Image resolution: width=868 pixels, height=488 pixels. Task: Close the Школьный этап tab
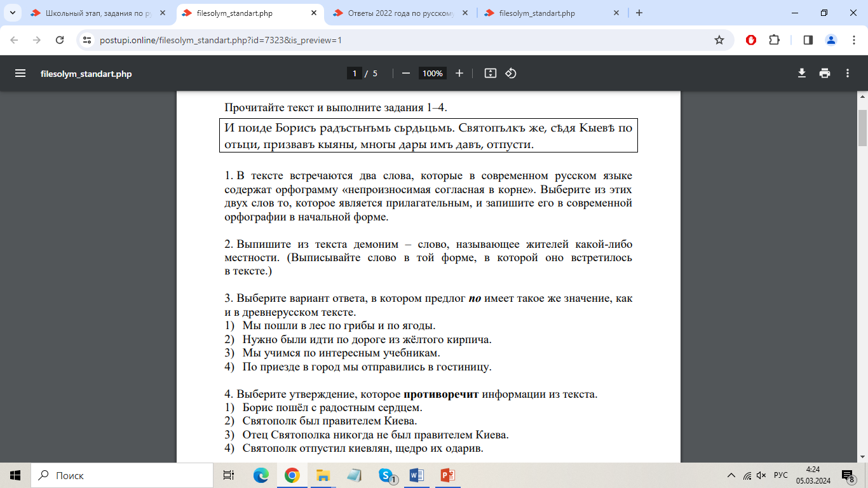163,13
